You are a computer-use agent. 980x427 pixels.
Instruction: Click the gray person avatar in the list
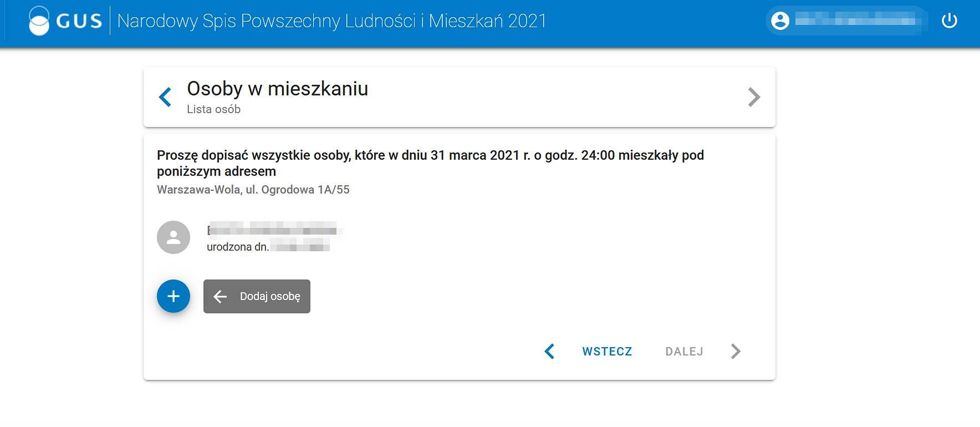[x=173, y=237]
